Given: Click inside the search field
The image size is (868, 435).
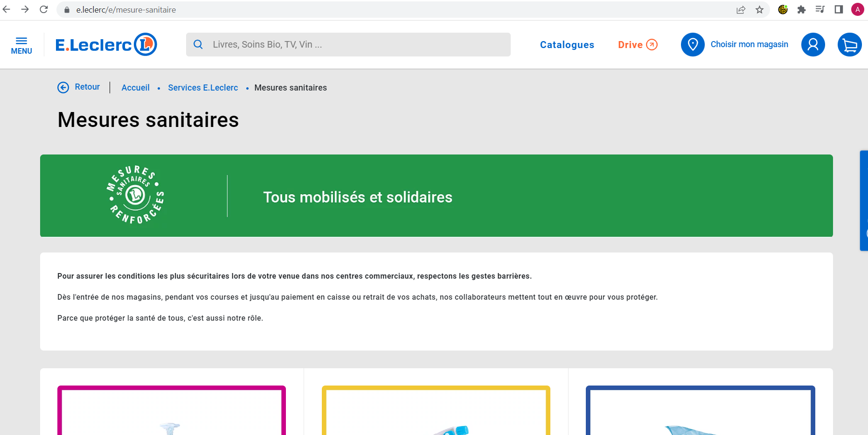Looking at the screenshot, I should [x=326, y=44].
